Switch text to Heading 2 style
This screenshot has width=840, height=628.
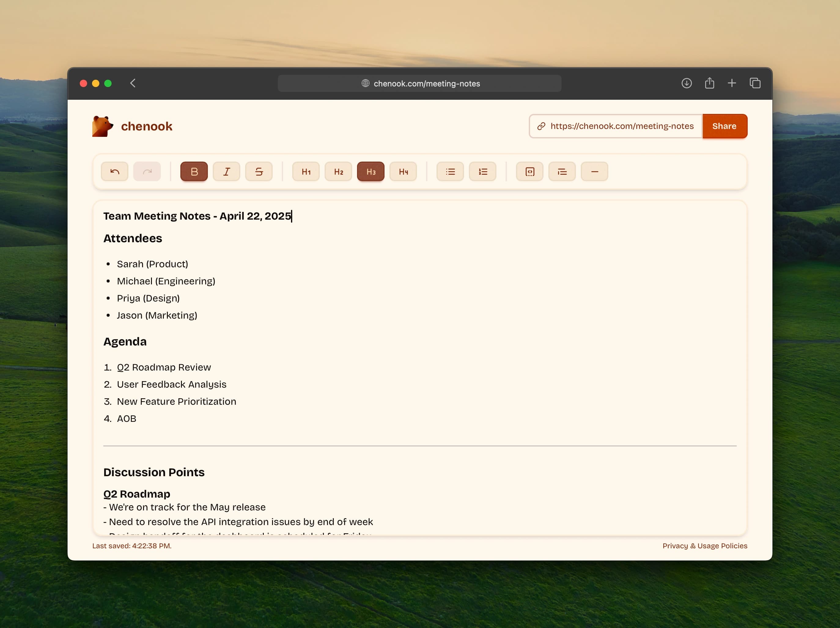click(x=338, y=171)
